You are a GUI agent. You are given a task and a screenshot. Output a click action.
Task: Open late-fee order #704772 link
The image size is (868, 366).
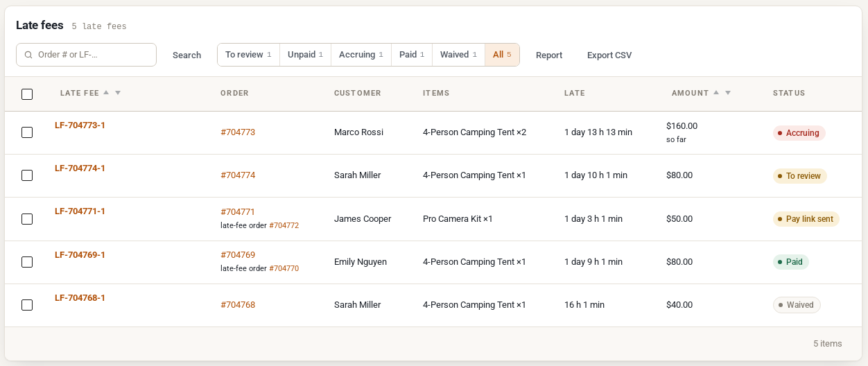click(x=284, y=226)
